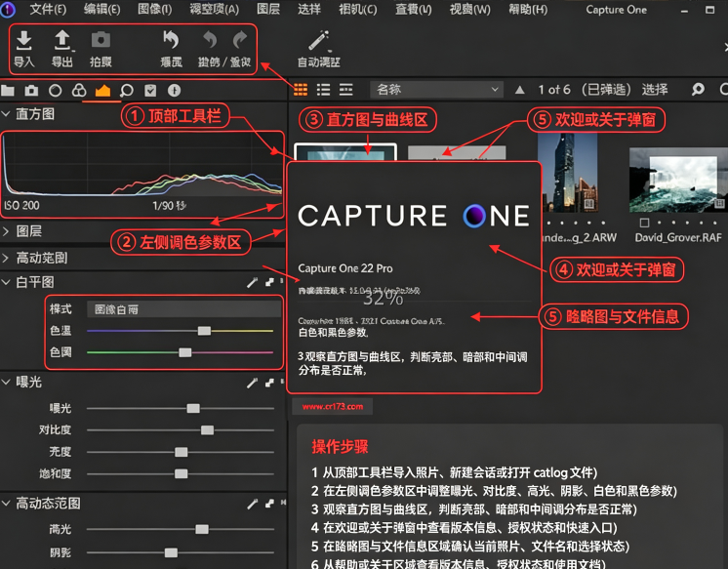The image size is (728, 569).
Task: Switch browser to list view
Action: pos(323,90)
